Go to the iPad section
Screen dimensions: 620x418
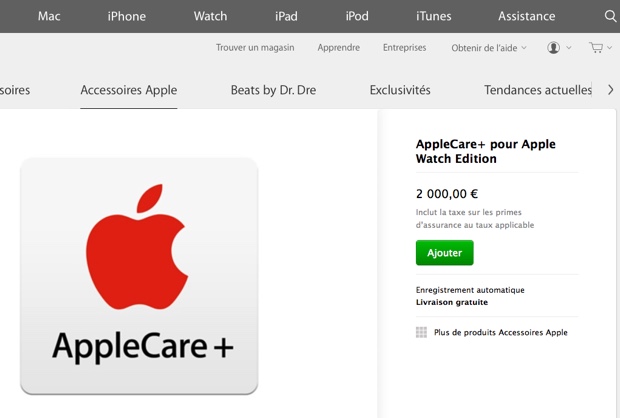point(286,16)
